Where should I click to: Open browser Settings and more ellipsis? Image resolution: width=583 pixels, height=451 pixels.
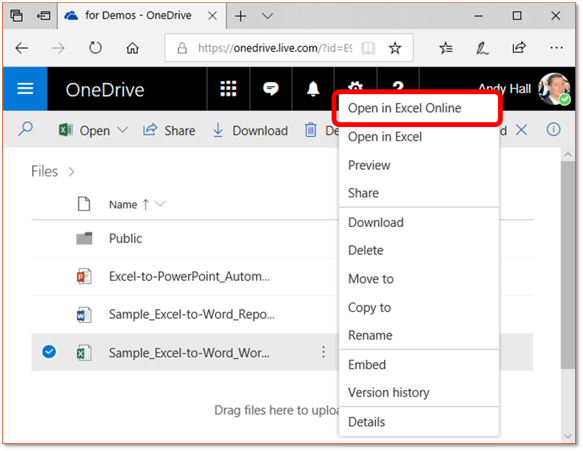tap(556, 48)
